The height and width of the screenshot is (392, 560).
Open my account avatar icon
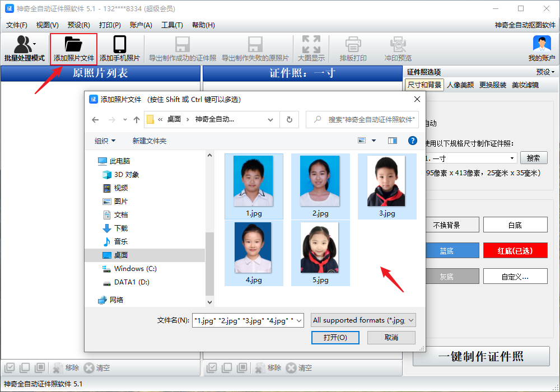pyautogui.click(x=542, y=45)
